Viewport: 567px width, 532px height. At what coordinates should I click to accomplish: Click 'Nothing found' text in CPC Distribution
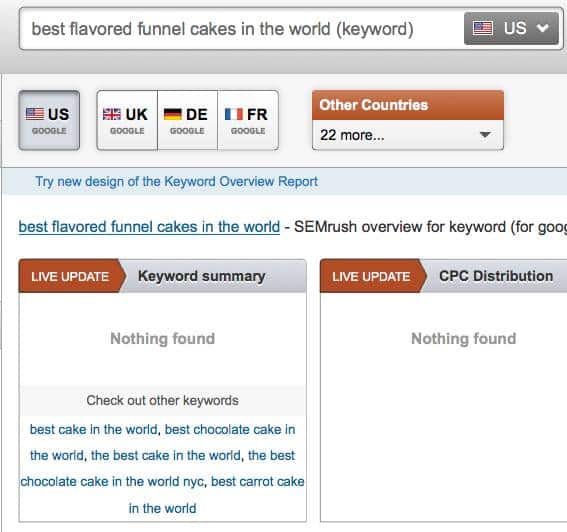(464, 339)
